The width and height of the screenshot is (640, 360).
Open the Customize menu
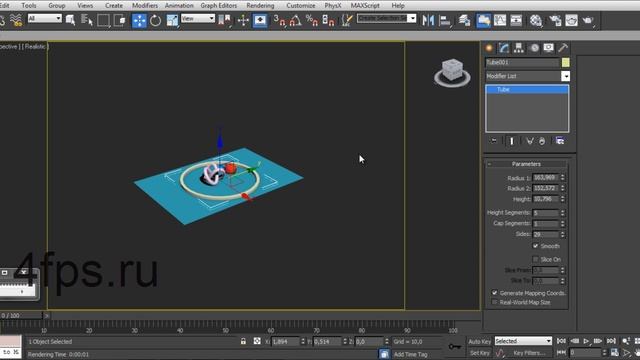tap(300, 5)
